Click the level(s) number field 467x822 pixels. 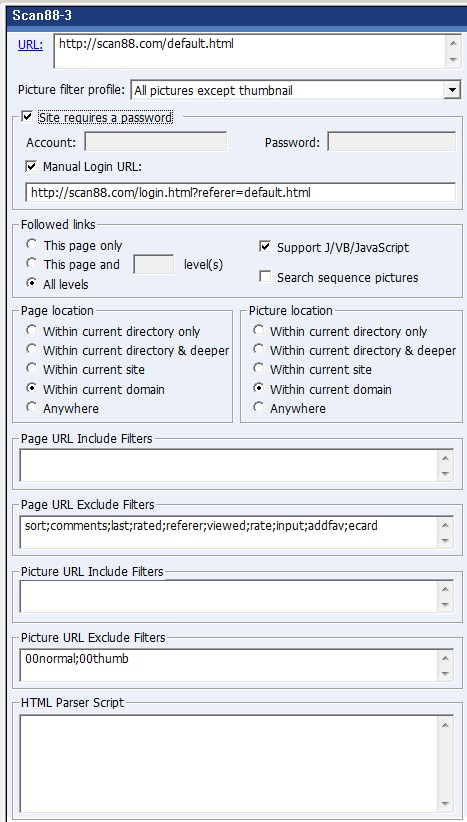pyautogui.click(x=154, y=265)
